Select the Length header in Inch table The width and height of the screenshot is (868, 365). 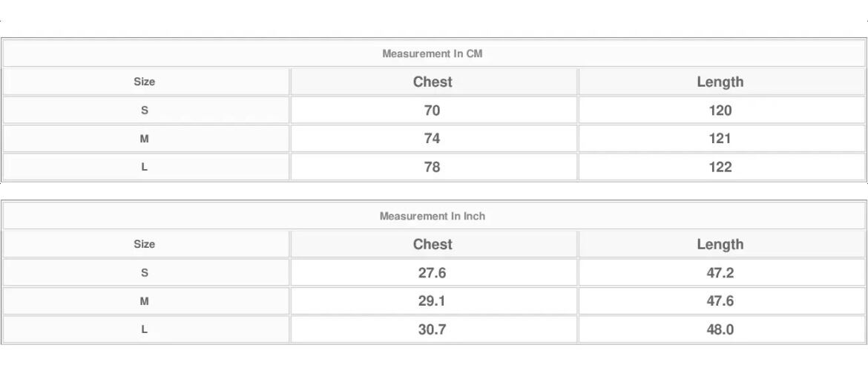click(720, 244)
